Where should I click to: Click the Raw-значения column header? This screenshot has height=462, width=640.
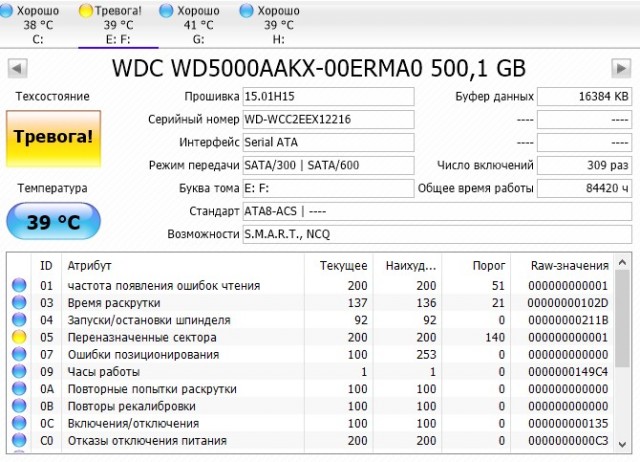click(562, 266)
